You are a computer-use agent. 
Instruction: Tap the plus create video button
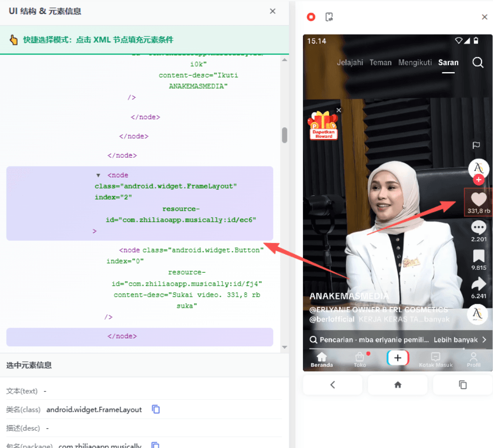398,358
